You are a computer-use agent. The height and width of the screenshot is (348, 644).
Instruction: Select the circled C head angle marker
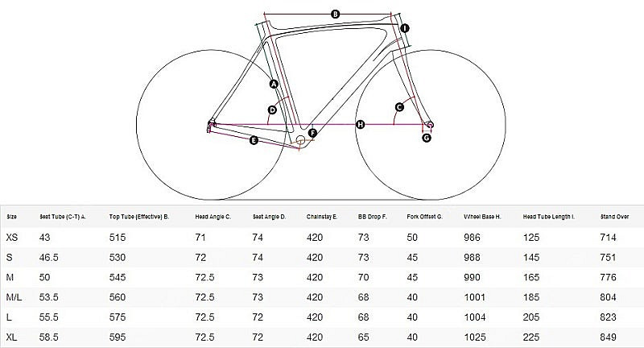pos(399,107)
